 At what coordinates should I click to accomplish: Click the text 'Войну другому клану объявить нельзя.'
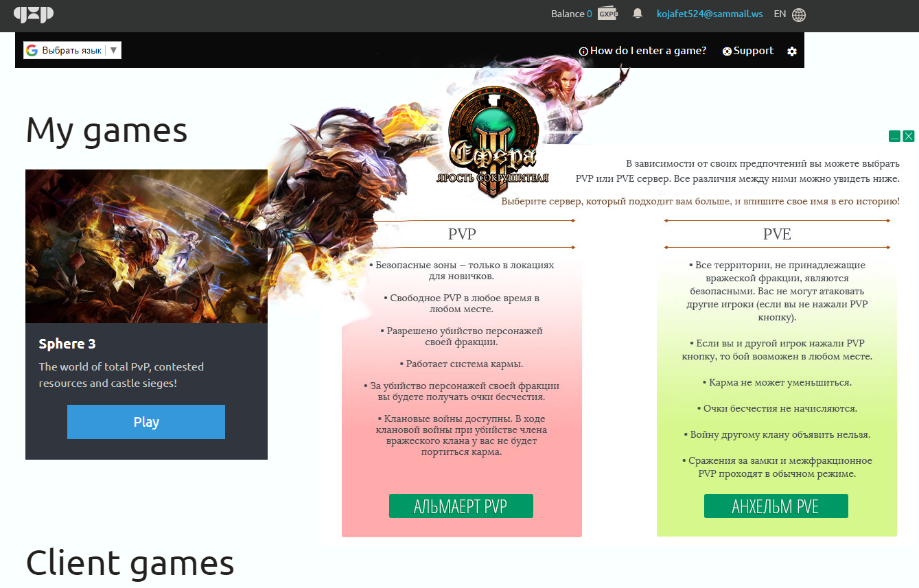pos(777,434)
